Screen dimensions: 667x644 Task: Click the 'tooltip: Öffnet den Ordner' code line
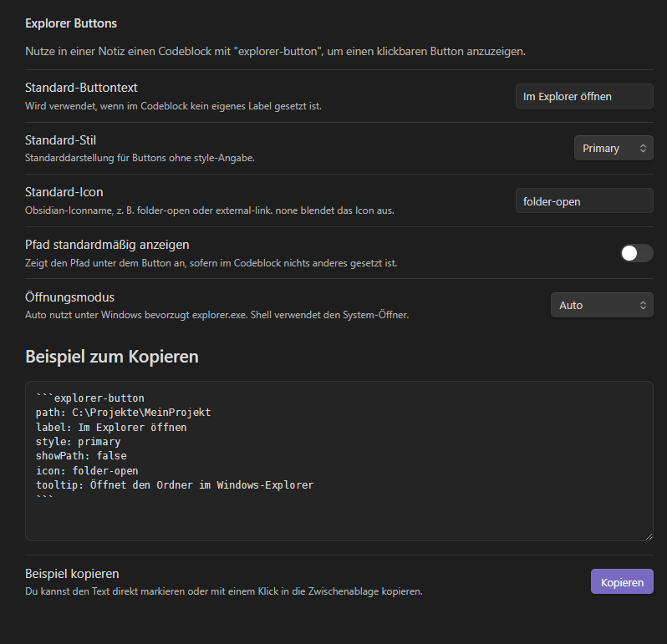click(x=175, y=485)
